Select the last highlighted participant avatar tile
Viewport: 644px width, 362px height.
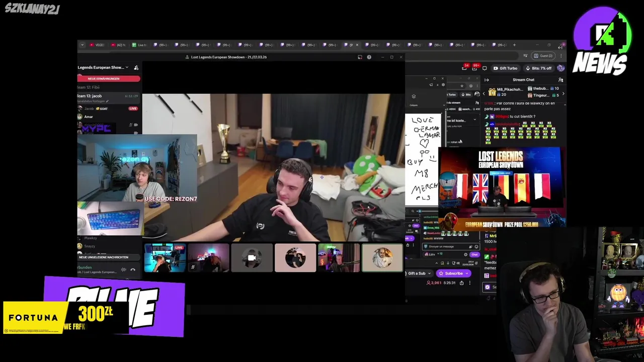point(382,258)
